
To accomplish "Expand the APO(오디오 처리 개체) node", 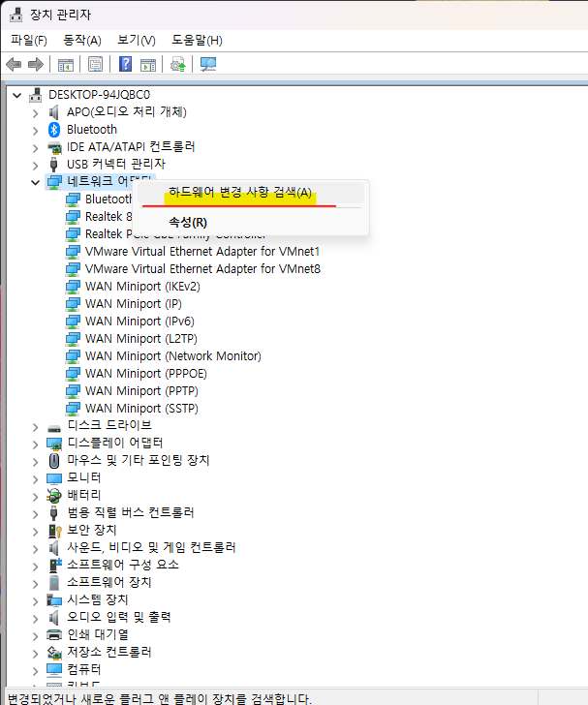I will pos(36,113).
